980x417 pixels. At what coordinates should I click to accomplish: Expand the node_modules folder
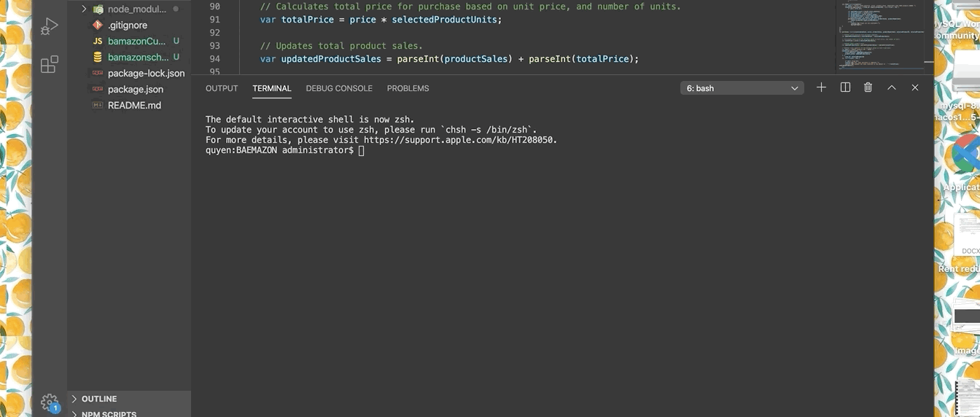coord(136,9)
